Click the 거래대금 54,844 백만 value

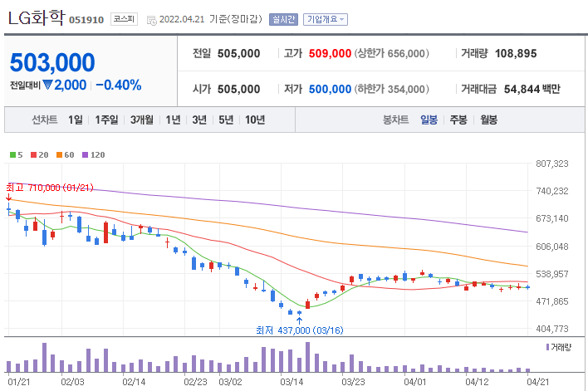[x=532, y=89]
